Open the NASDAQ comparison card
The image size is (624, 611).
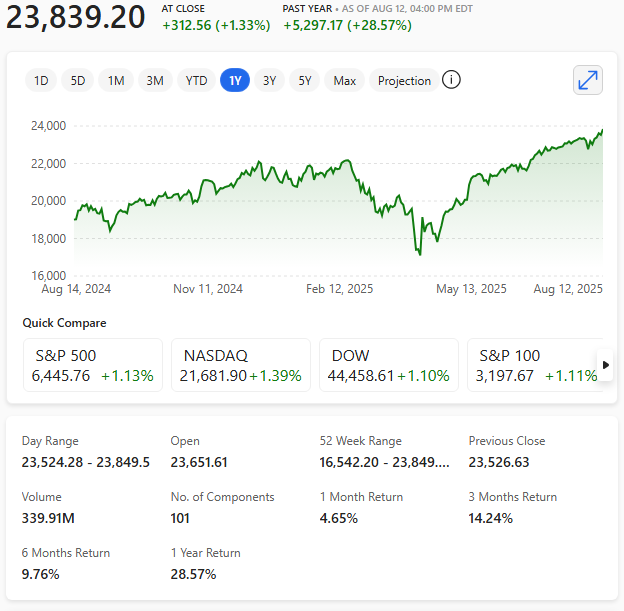point(241,365)
